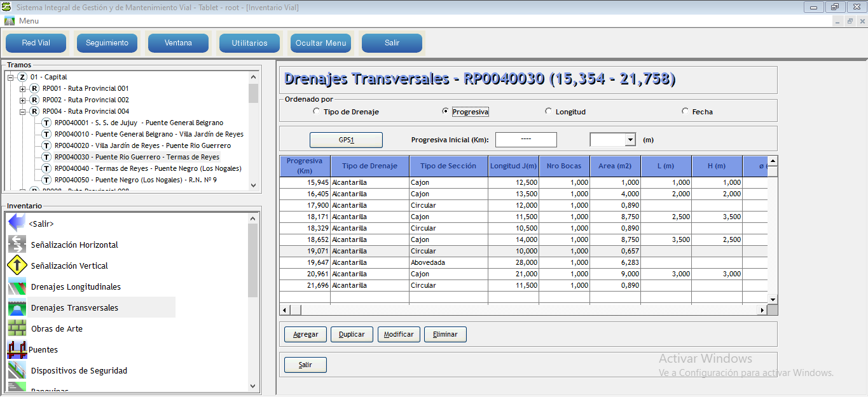Screen dimensions: 868x397
Task: Click the Señalización Horizontal inventory icon
Action: tap(17, 245)
